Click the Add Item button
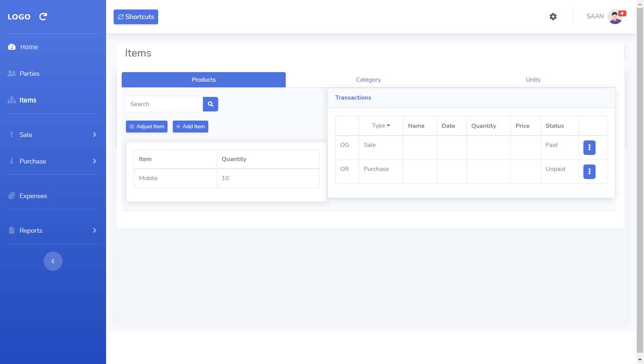This screenshot has width=644, height=364. point(190,127)
